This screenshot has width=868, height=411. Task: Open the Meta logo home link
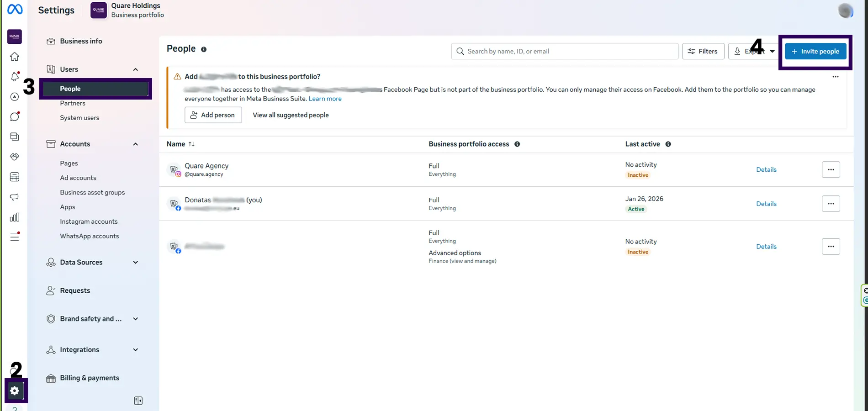(15, 9)
